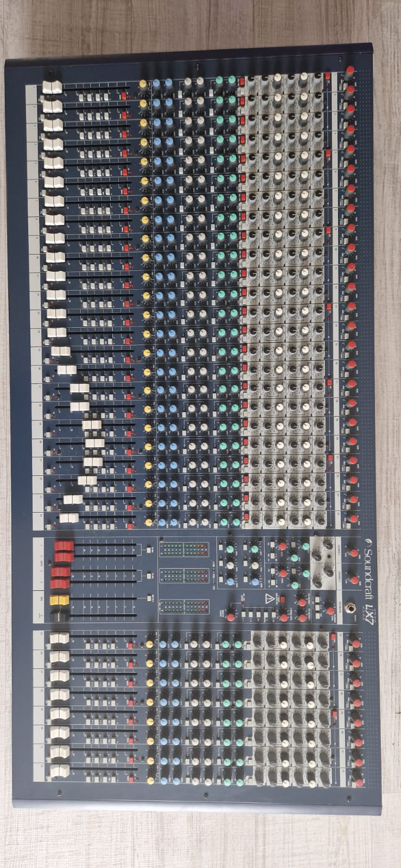401x868 pixels.
Task: Click the channel 32 red gain knob
Action: pos(359,782)
